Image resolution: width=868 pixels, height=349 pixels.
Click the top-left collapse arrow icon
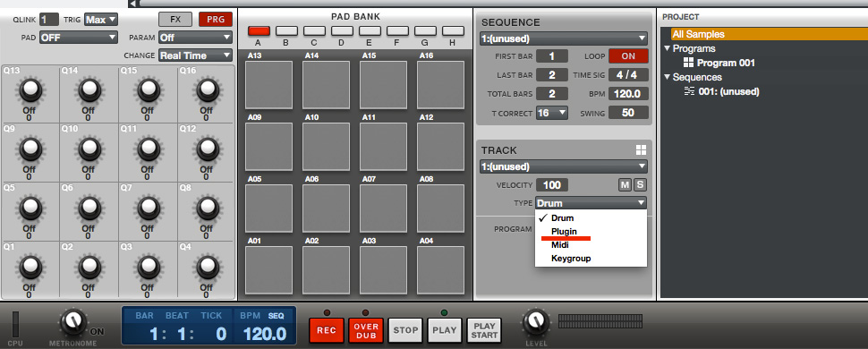(132, 4)
